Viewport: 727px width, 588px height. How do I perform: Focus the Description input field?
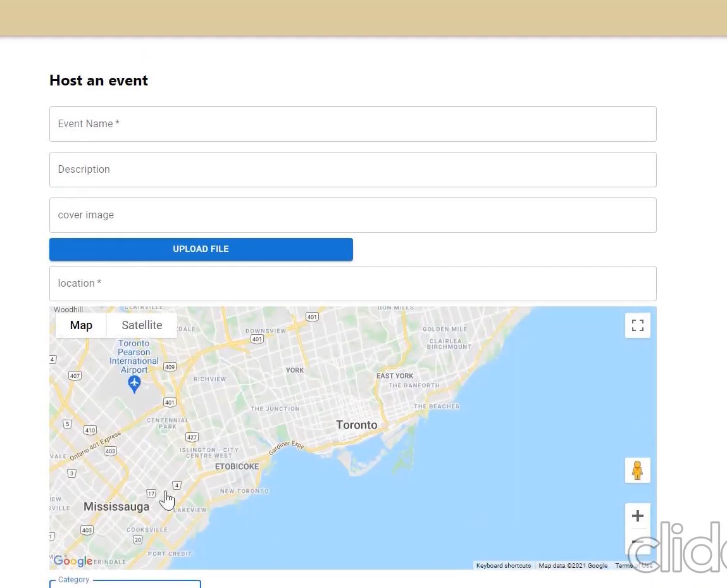point(353,169)
